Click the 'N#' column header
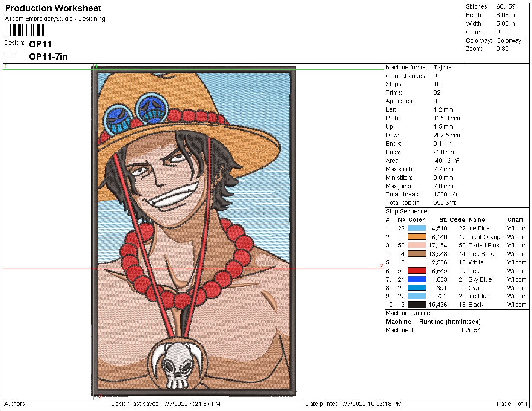The height and width of the screenshot is (411, 532). (x=402, y=220)
